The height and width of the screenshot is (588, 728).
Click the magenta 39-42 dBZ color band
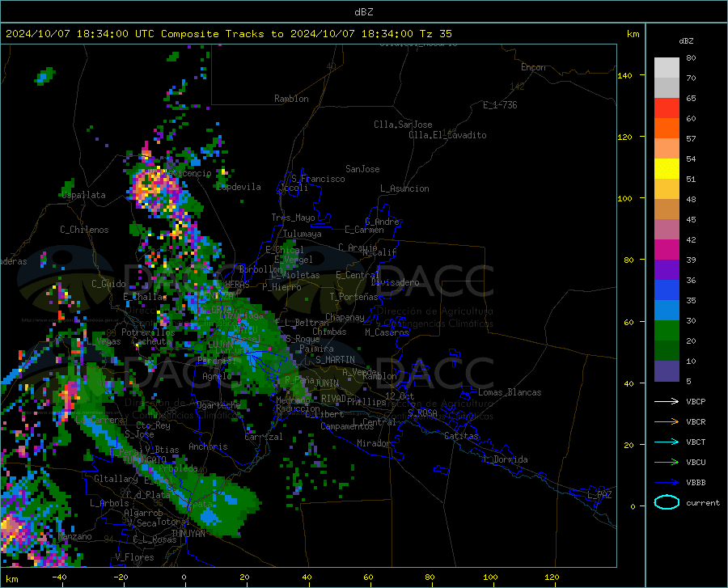pos(667,250)
